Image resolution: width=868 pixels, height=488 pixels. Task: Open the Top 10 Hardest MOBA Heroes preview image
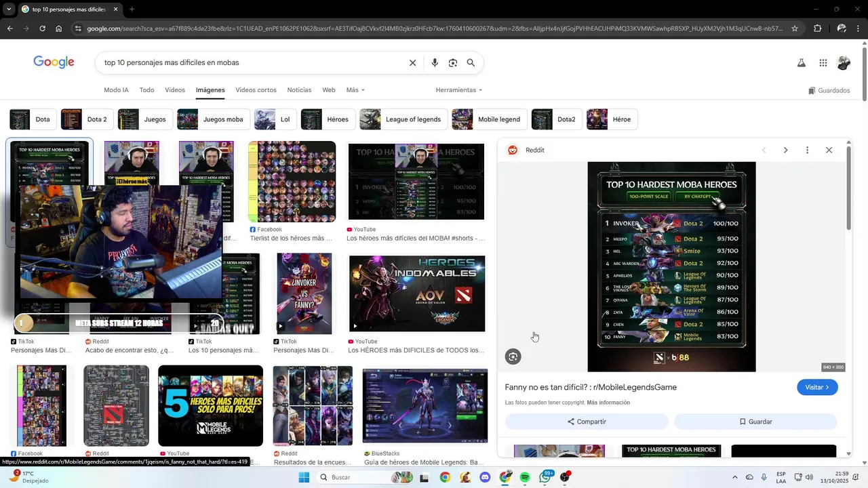(671, 266)
